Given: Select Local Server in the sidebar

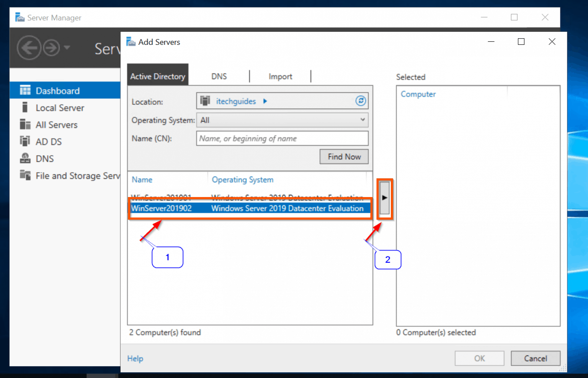Looking at the screenshot, I should click(60, 108).
